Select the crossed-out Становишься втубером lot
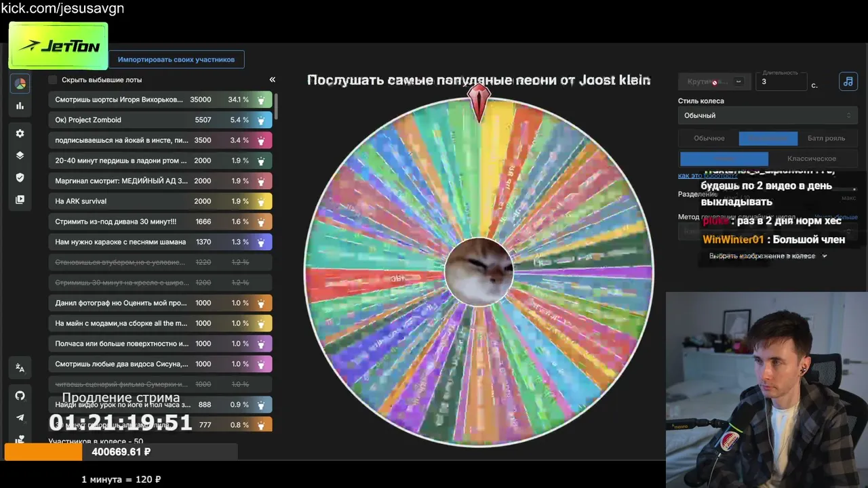This screenshot has height=488, width=868. [x=119, y=262]
